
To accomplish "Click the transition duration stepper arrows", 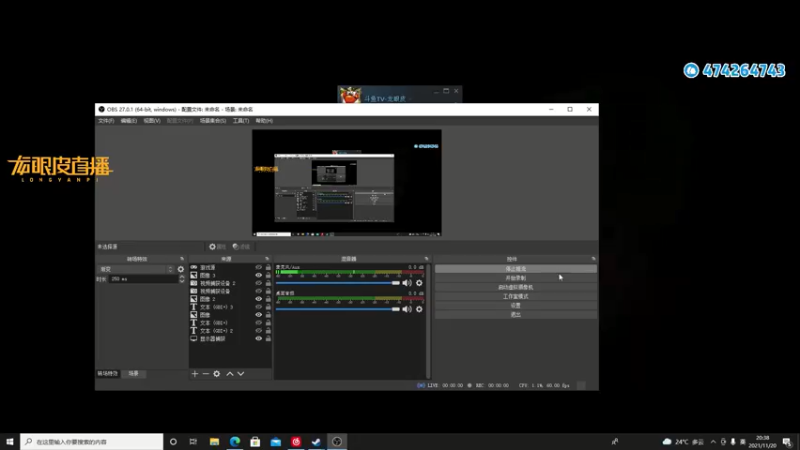I will coord(182,279).
